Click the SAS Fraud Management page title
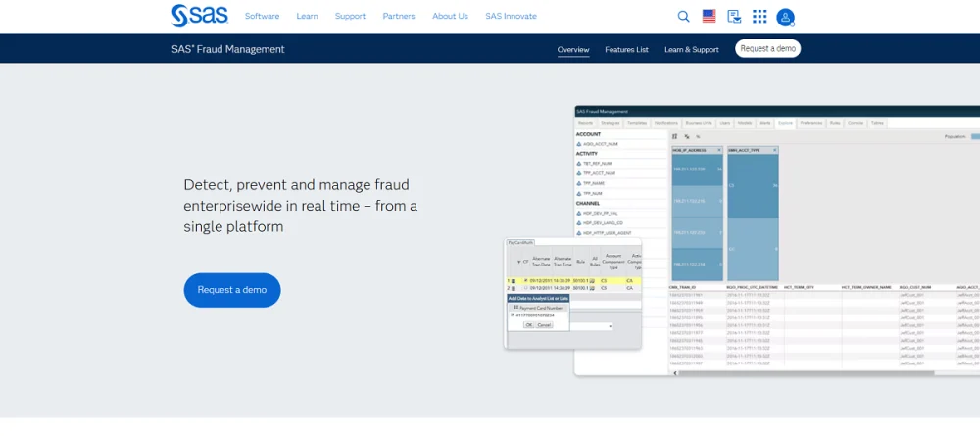The height and width of the screenshot is (436, 980). pyautogui.click(x=227, y=49)
